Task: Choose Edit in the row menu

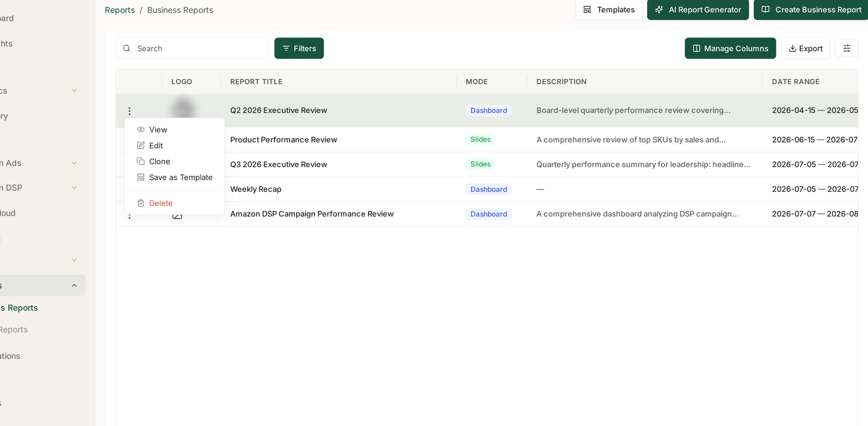Action: 174,145
